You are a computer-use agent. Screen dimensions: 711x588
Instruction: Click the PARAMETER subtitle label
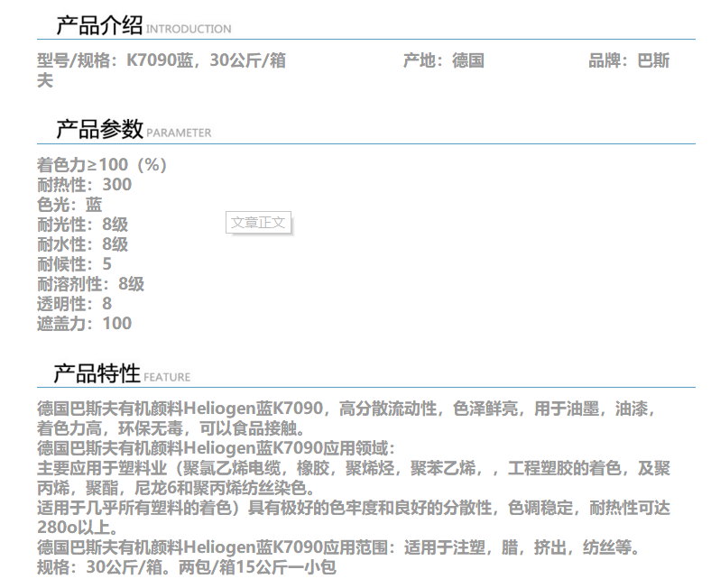pos(179,133)
